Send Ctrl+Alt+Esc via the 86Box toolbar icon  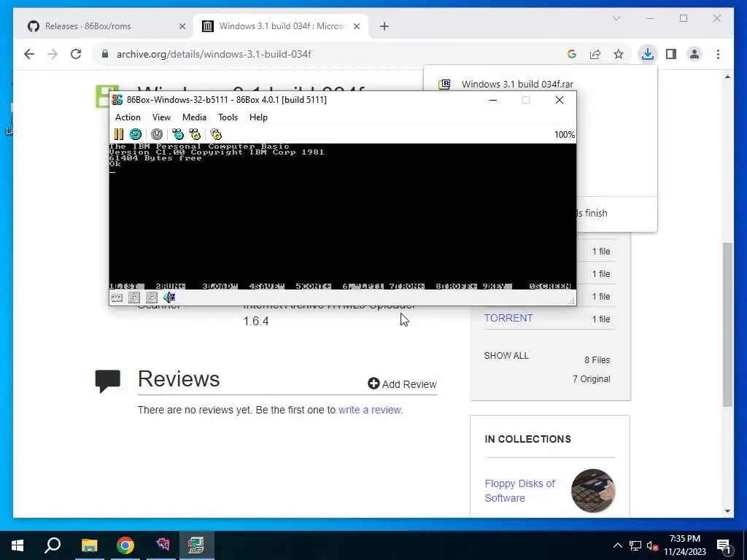click(x=195, y=134)
